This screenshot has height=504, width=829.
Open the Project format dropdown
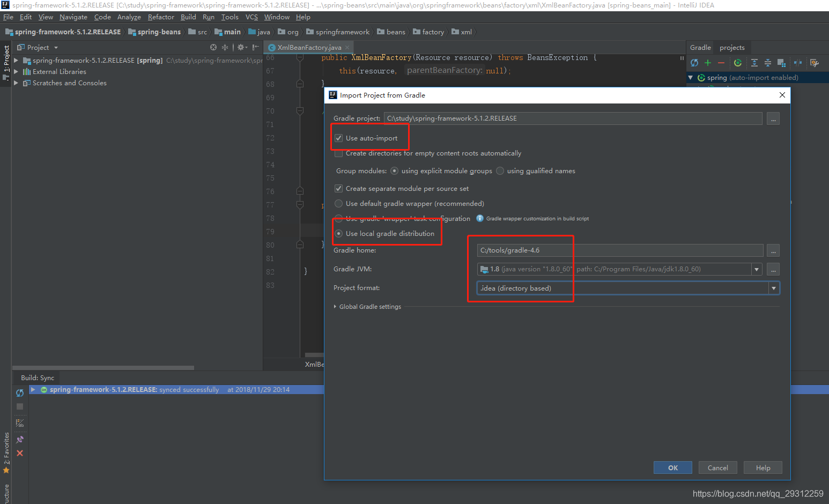coord(773,288)
